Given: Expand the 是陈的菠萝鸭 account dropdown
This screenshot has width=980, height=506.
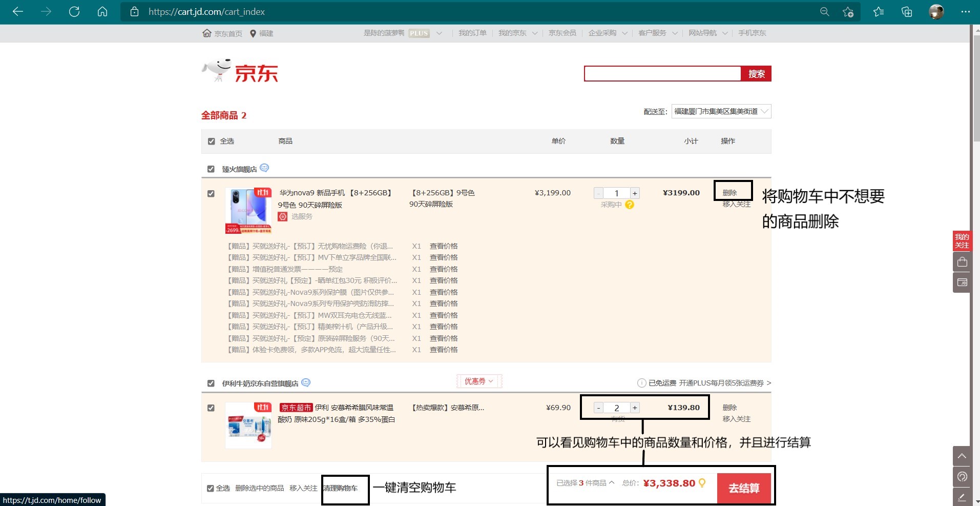Looking at the screenshot, I should [439, 33].
